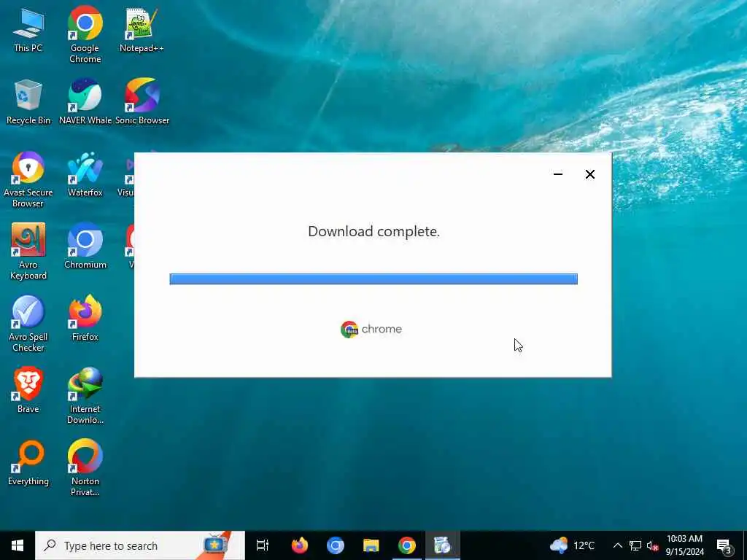Launch Brave browser shortcut
Screen dimensions: 747x560
coord(28,391)
